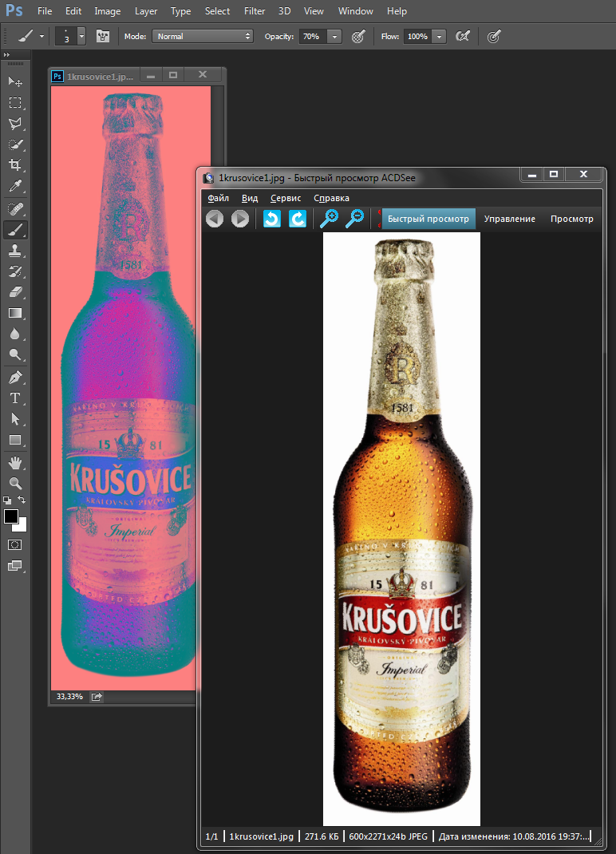
Task: Click the 33,33% zoom field
Action: coord(69,697)
